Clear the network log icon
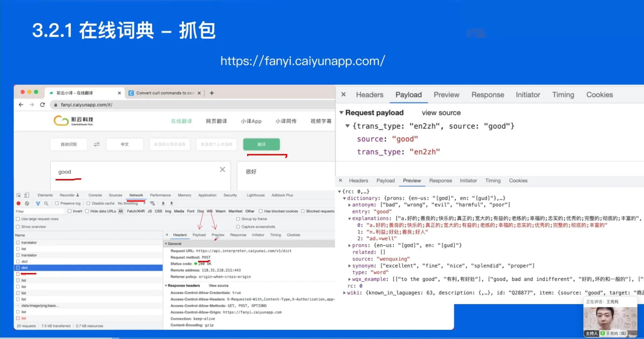 (x=27, y=203)
